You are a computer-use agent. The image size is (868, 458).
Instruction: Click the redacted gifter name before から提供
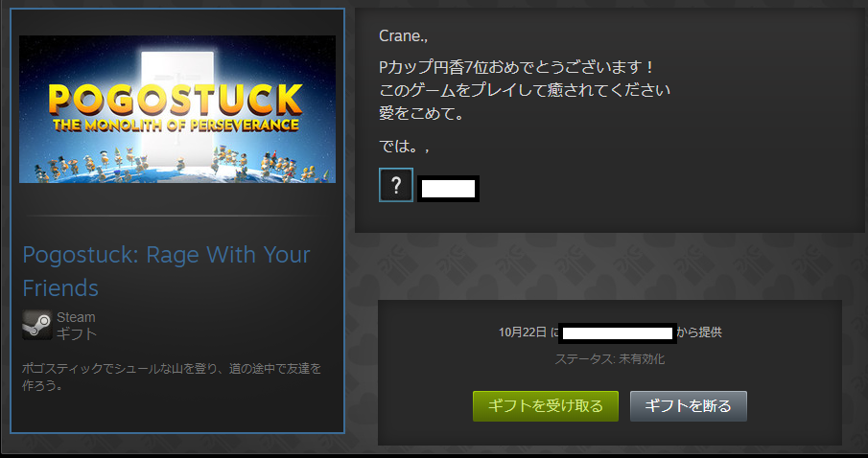(x=618, y=333)
